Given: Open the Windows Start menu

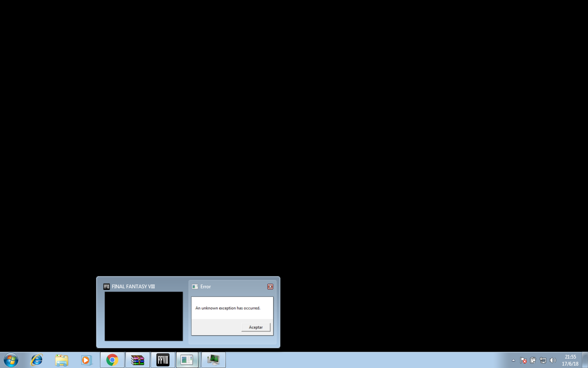Looking at the screenshot, I should coord(11,360).
